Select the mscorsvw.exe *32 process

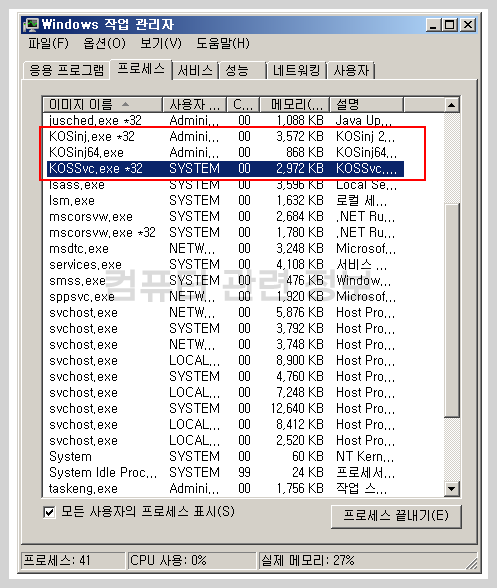click(225, 232)
